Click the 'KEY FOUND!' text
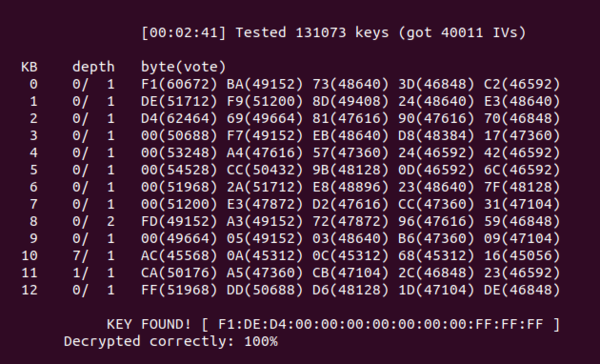 [148, 324]
